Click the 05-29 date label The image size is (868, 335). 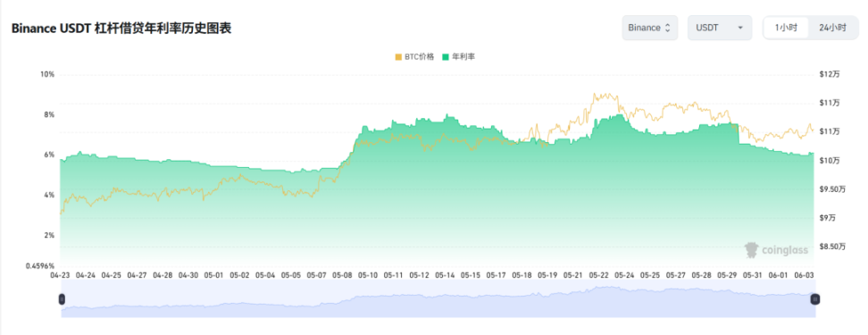tap(726, 274)
